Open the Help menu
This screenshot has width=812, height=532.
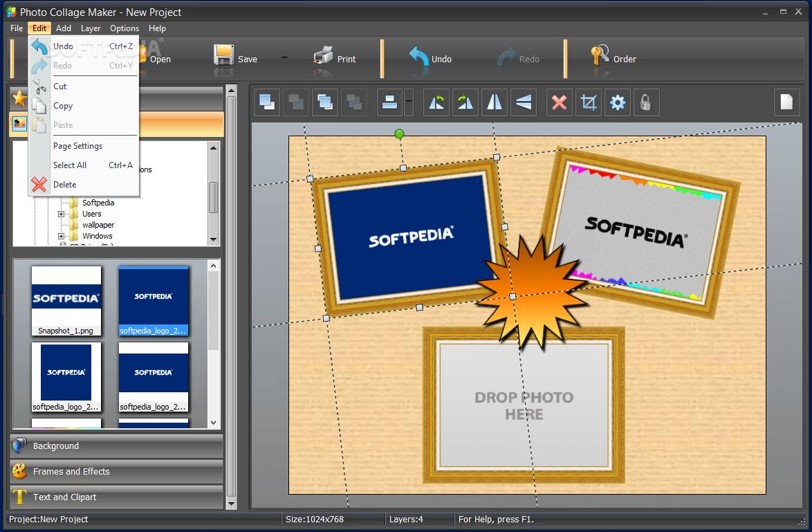click(157, 28)
